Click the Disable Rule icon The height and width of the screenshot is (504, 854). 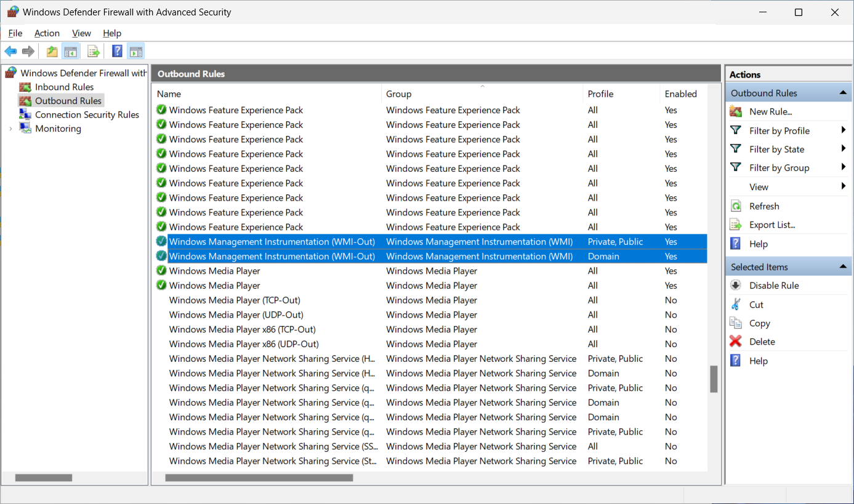[736, 286]
